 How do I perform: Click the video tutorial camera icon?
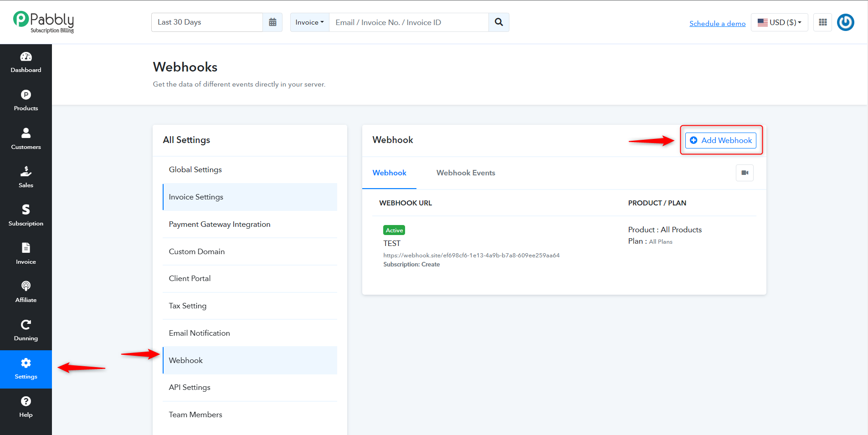745,173
